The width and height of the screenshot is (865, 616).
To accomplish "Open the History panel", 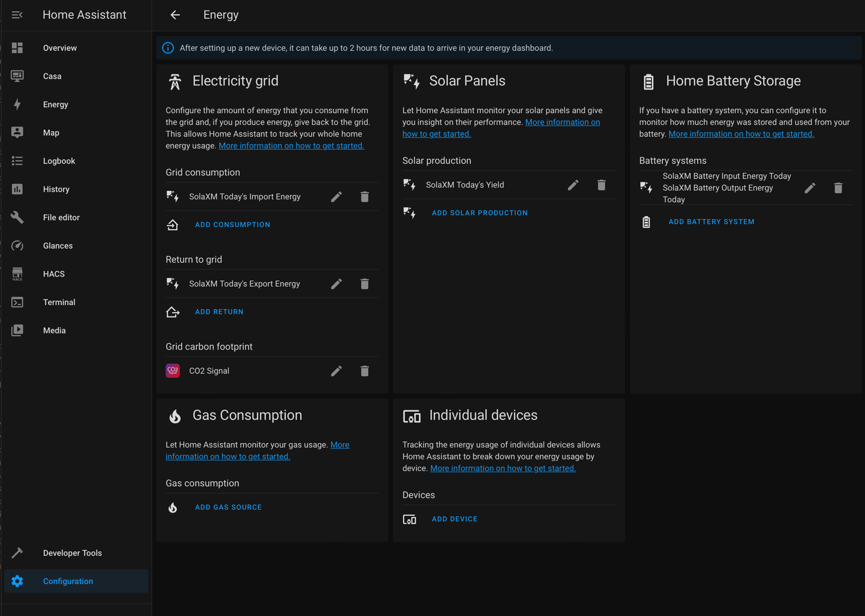I will pyautogui.click(x=76, y=189).
